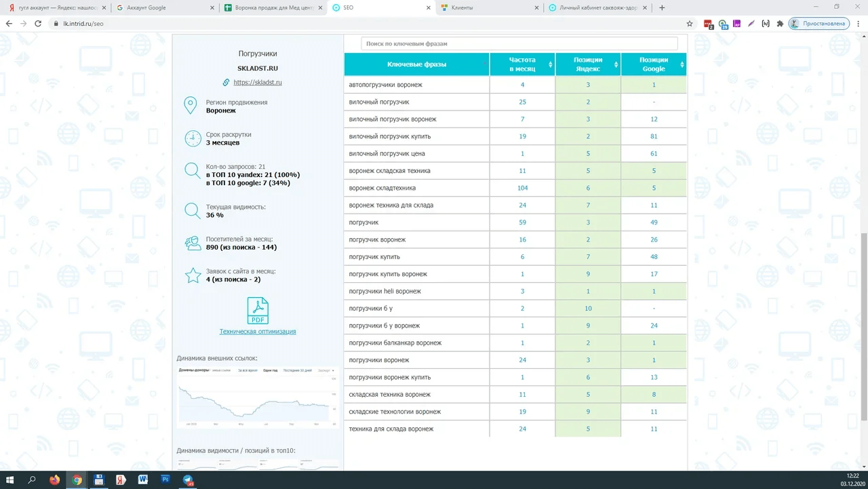The height and width of the screenshot is (489, 868).
Task: Click the map pin icon for promotion region
Action: click(191, 106)
